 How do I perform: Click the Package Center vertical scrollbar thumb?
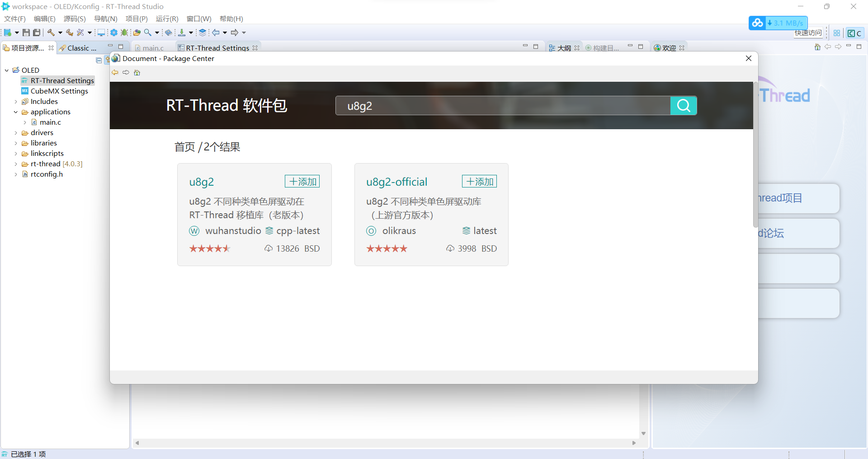(755, 155)
